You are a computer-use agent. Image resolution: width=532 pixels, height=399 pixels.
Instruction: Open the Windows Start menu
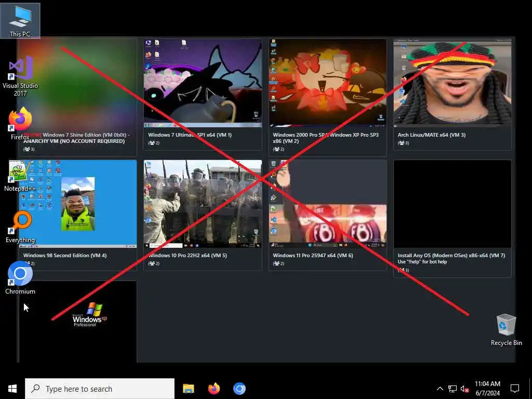tap(12, 389)
